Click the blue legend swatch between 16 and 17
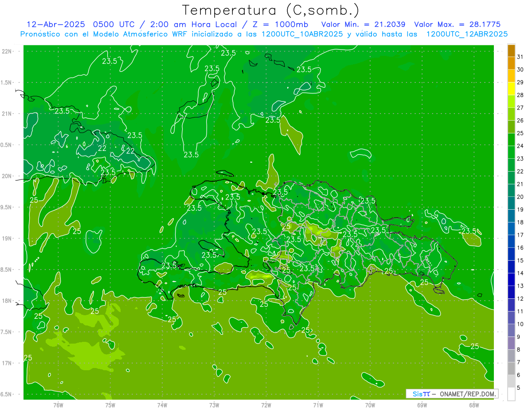Screen dimensions: 532x411 [x=511, y=241]
